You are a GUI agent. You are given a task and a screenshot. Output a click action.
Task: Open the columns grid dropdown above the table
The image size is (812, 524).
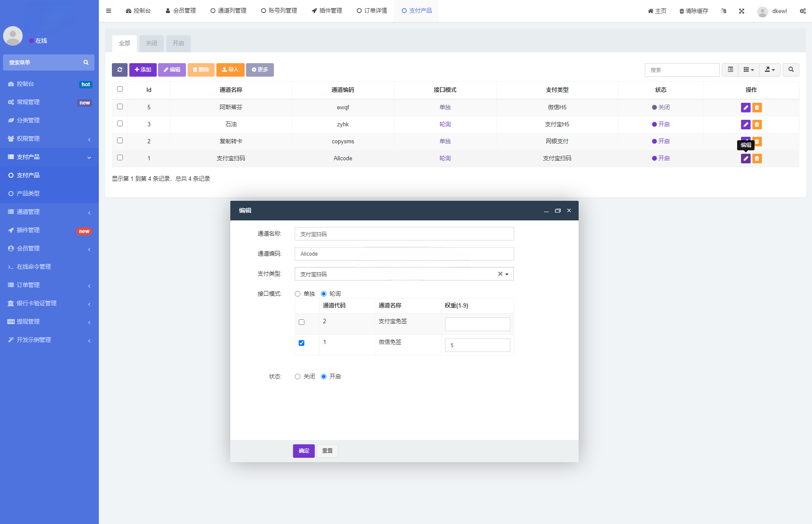[748, 70]
